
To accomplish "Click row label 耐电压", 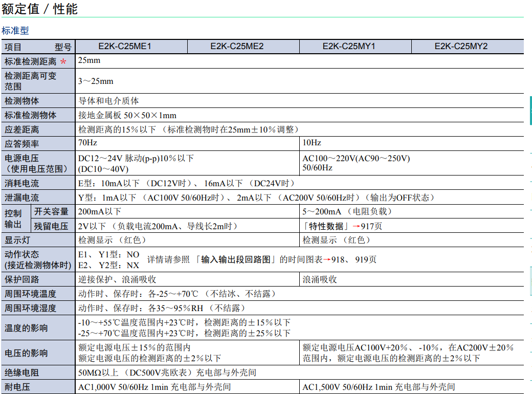I will [17, 387].
